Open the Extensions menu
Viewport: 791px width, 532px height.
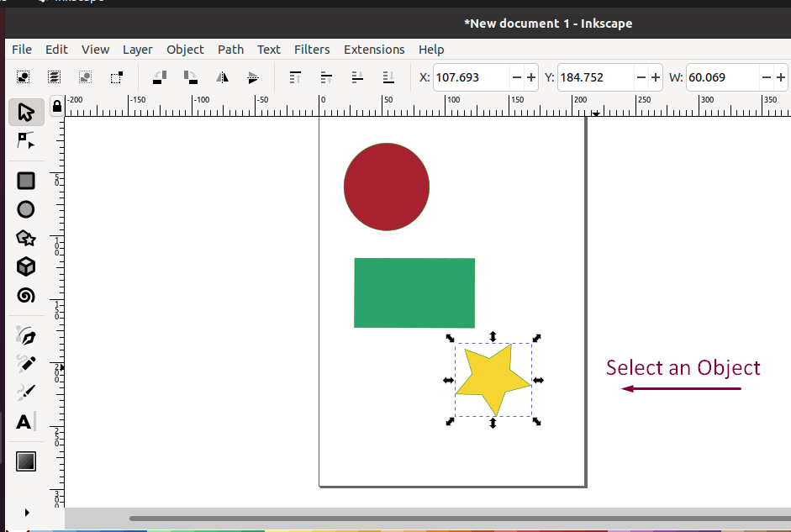point(374,50)
